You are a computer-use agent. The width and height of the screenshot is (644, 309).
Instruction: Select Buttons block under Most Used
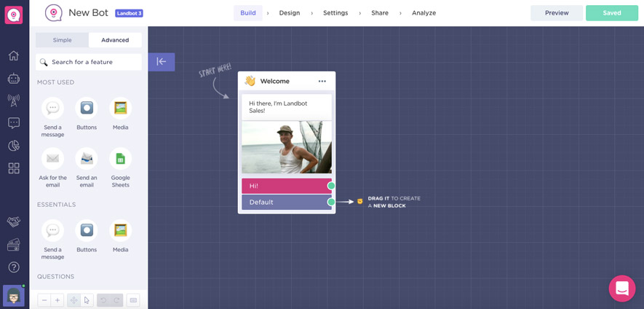(87, 114)
